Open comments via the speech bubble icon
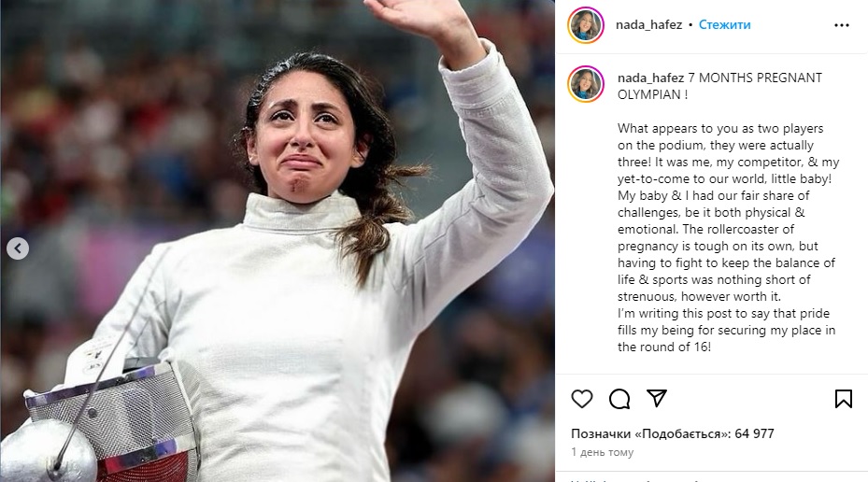The height and width of the screenshot is (482, 868). (619, 399)
